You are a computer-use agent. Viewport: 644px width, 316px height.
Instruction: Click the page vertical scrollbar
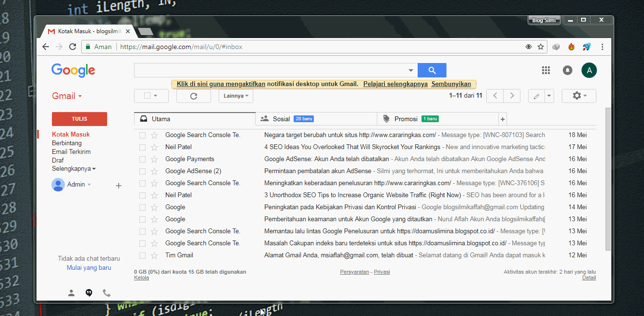click(x=608, y=179)
